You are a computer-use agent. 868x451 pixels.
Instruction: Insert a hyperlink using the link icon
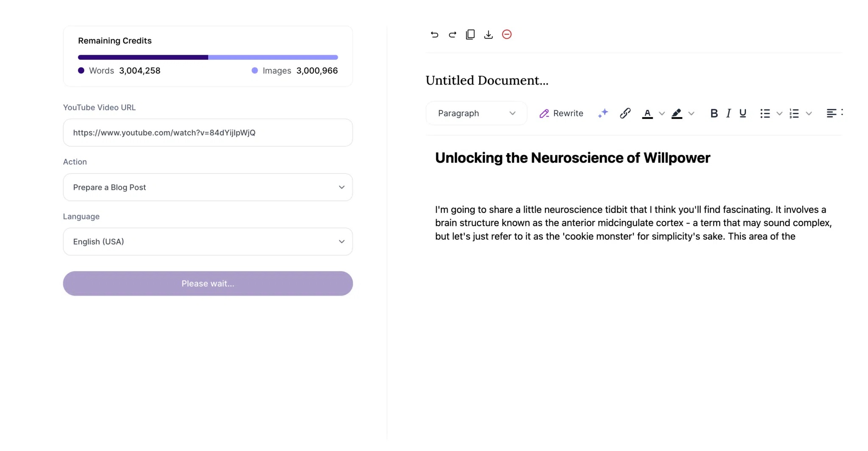tap(625, 113)
